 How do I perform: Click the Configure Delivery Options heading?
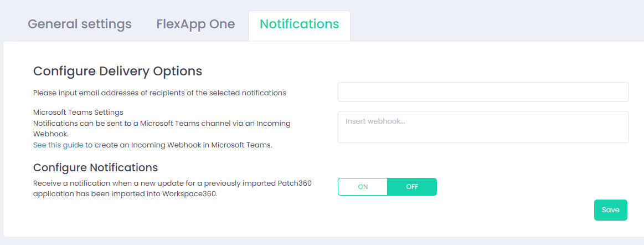click(x=117, y=71)
